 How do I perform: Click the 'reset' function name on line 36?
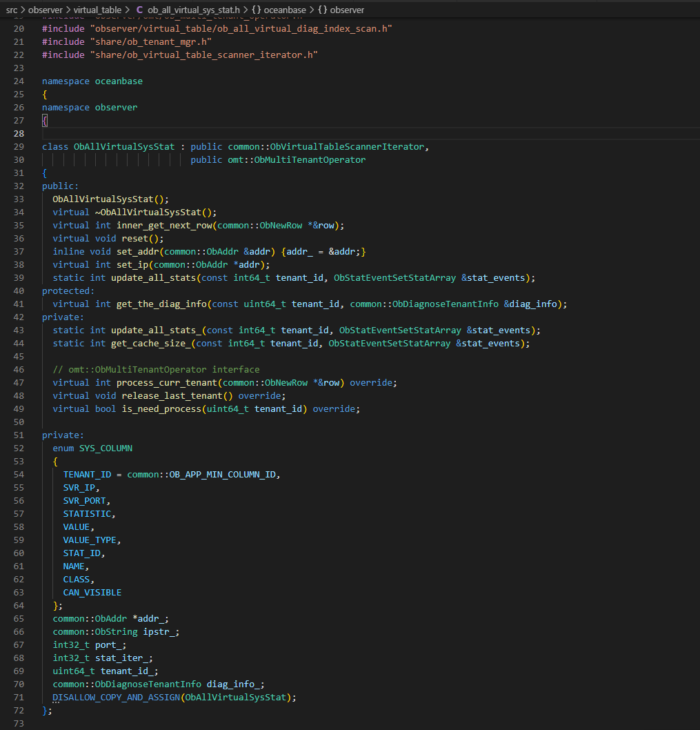(134, 238)
